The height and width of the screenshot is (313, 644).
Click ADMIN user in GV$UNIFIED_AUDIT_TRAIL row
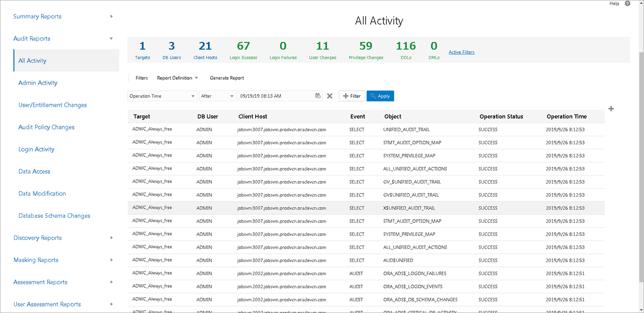(x=204, y=195)
